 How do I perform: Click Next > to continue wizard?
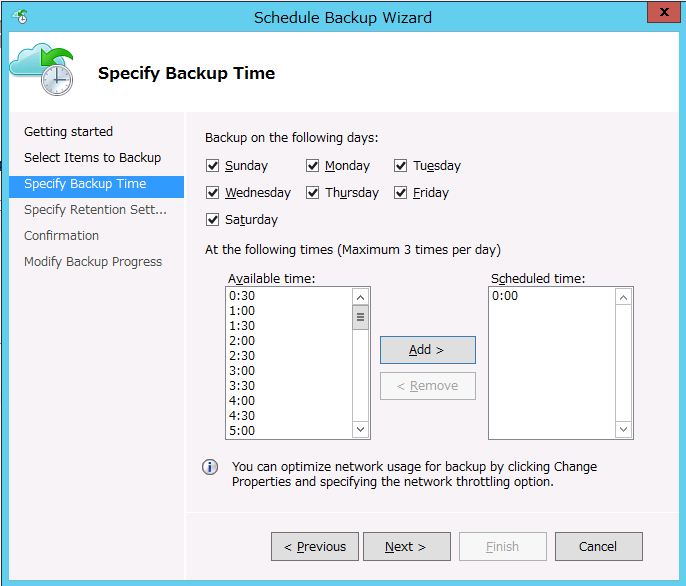pyautogui.click(x=405, y=547)
